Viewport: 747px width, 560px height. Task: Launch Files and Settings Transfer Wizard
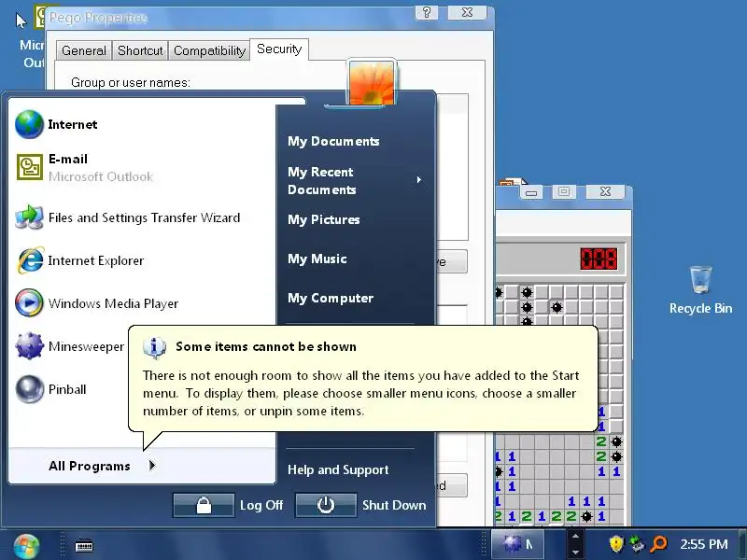point(128,218)
